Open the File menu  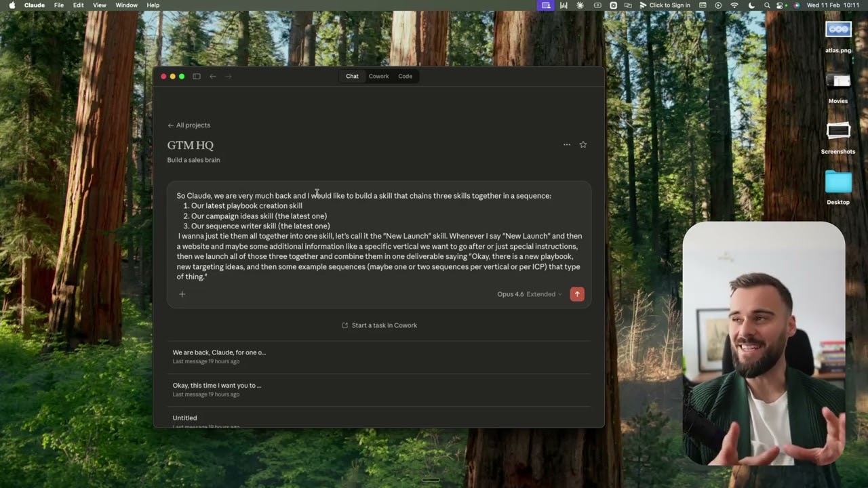coord(59,5)
